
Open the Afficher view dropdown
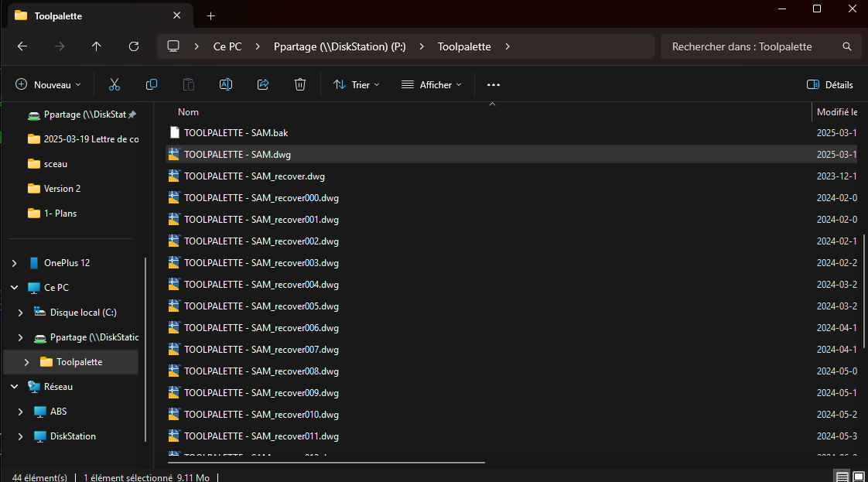pos(431,84)
